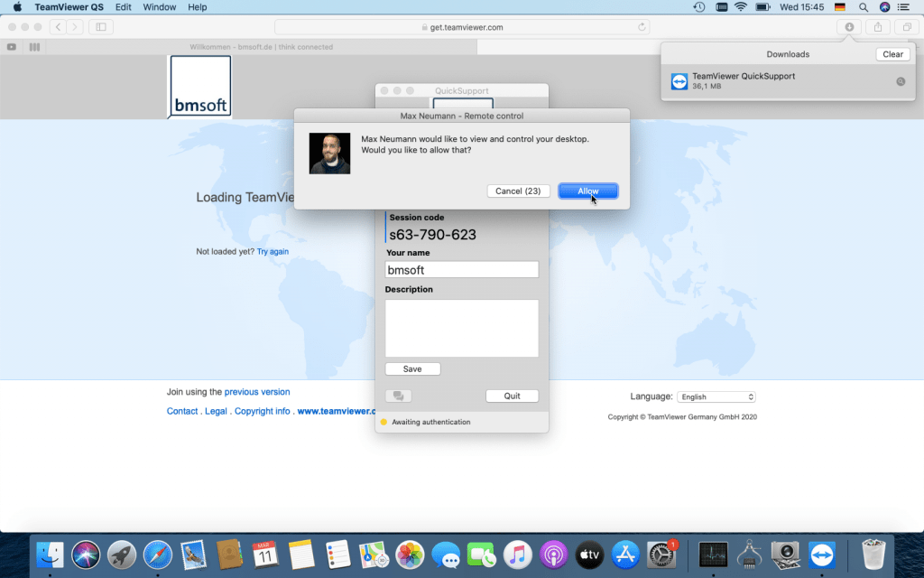Save the QuickSupport name and description

click(x=412, y=368)
